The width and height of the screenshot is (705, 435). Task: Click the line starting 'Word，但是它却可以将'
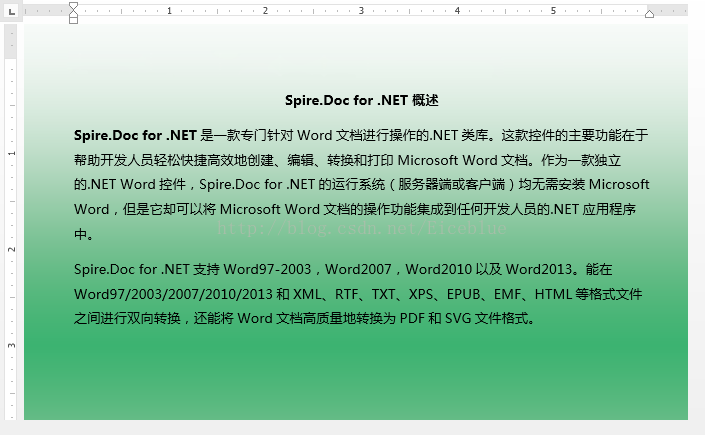click(x=355, y=209)
